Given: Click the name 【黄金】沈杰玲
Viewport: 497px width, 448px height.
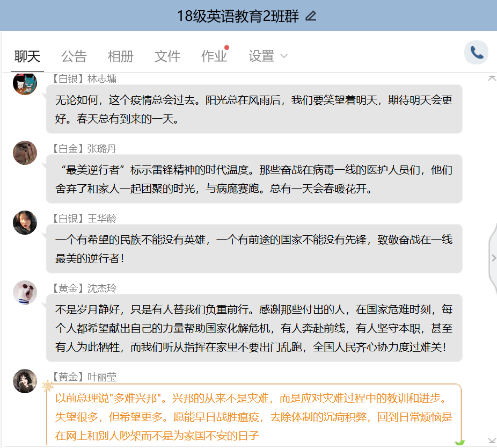Looking at the screenshot, I should [84, 288].
